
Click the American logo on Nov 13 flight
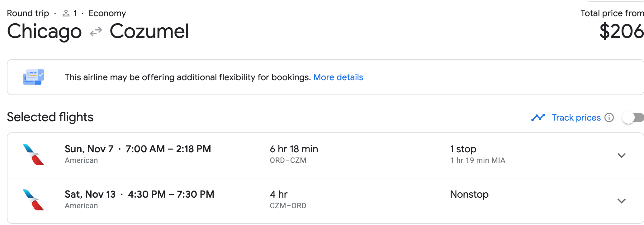(x=33, y=200)
